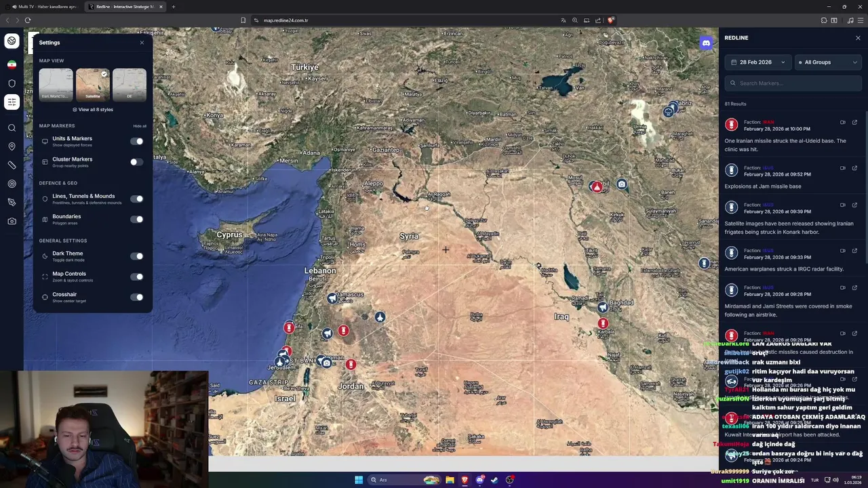Toggle Boundaries switch
868x488 pixels.
tap(137, 219)
